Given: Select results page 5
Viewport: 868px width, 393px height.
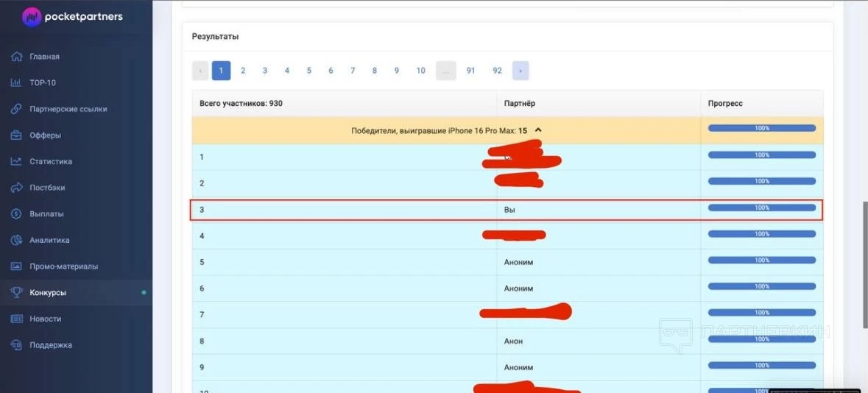Looking at the screenshot, I should click(308, 71).
